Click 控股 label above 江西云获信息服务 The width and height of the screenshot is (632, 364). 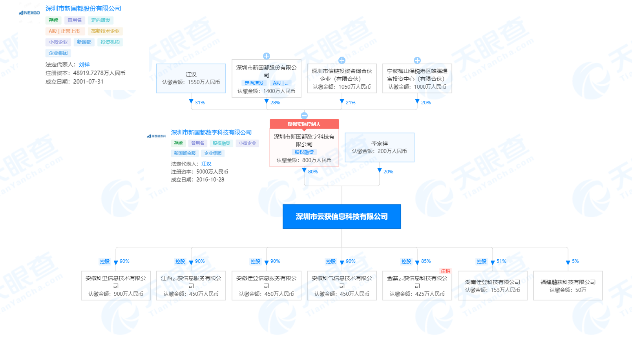tap(180, 262)
